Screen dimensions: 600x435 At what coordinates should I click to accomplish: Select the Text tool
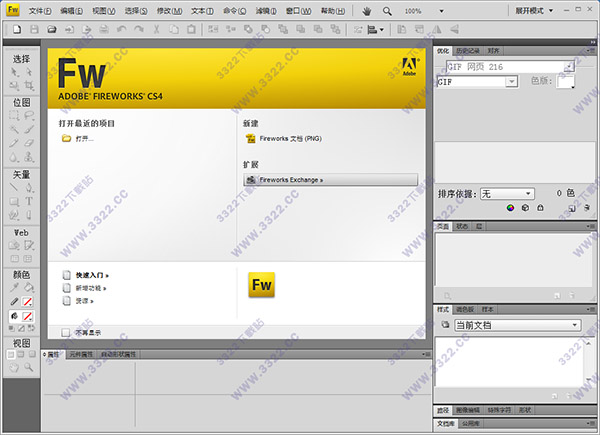29,201
